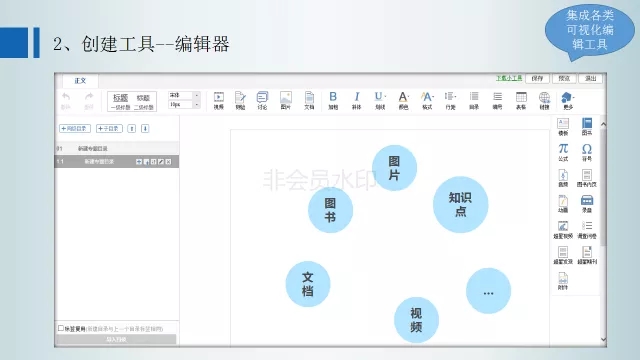Click the 下载小工具 link
The width and height of the screenshot is (640, 360).
click(509, 78)
